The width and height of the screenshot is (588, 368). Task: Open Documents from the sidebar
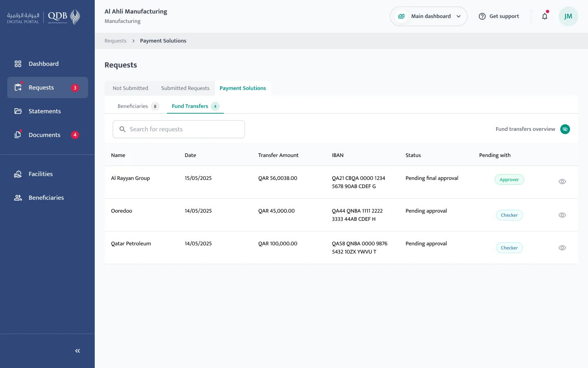(47, 135)
